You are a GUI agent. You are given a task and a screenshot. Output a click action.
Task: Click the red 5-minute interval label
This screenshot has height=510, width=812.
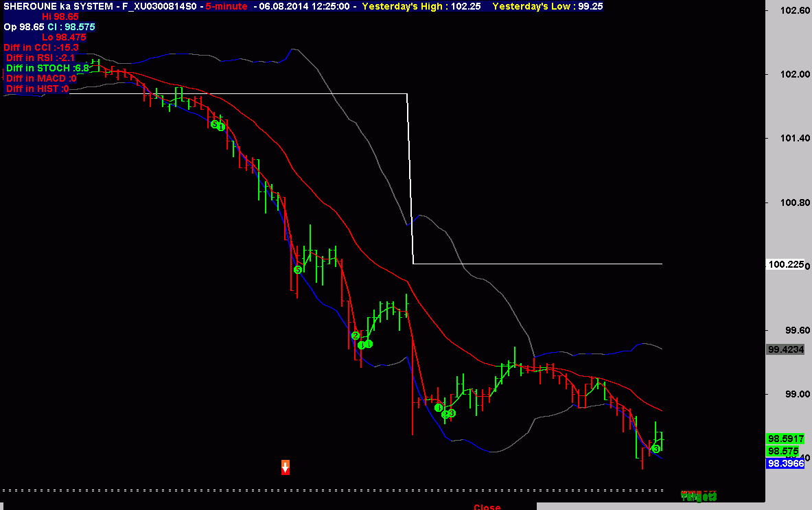[x=228, y=6]
